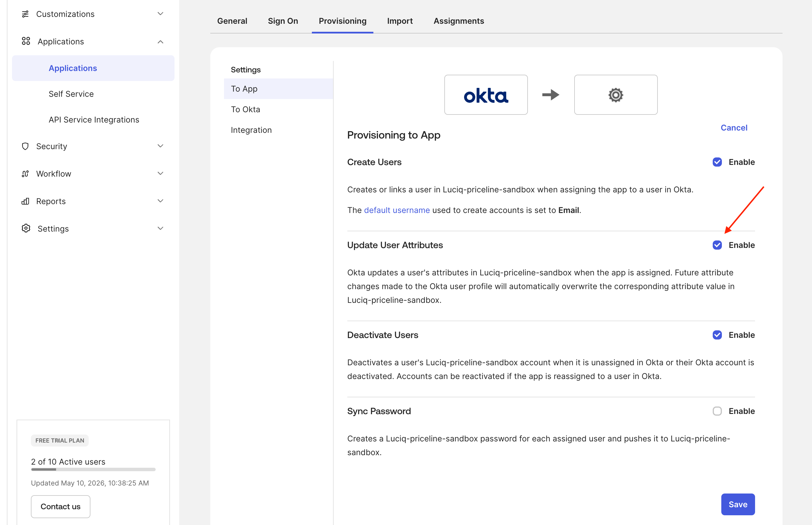Image resolution: width=812 pixels, height=525 pixels.
Task: Click the Settings gear icon in sidebar
Action: (x=26, y=228)
